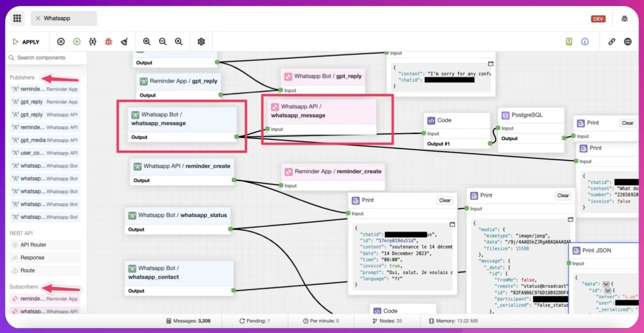Click the Messages: 3,208 status entry
644x333 pixels.
click(188, 321)
